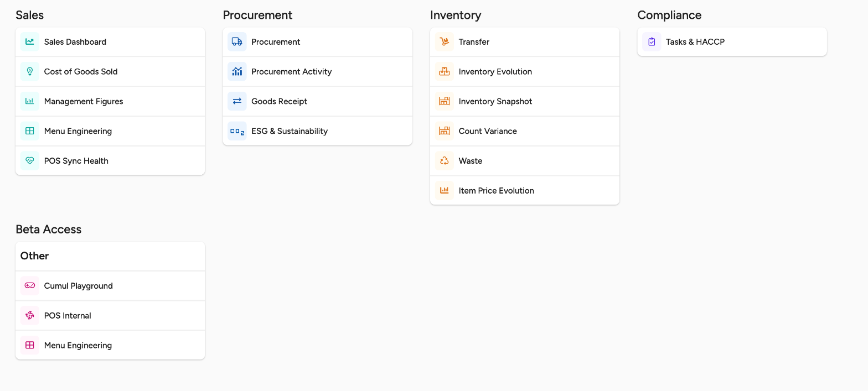Click the Management Figures bar chart icon

pos(30,101)
